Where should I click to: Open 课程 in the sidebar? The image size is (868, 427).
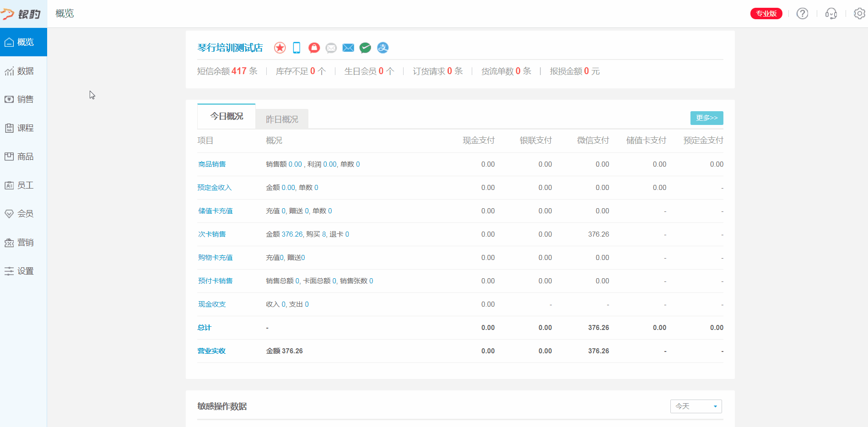pos(23,128)
